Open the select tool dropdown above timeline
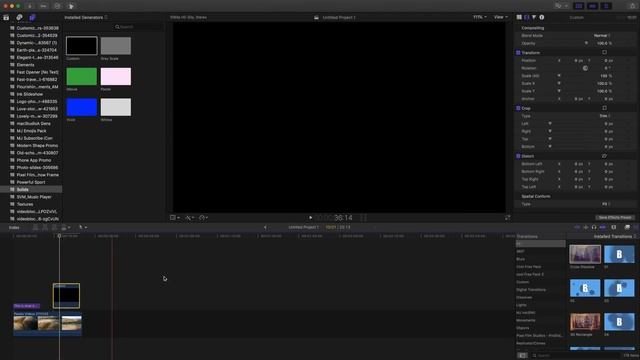The height and width of the screenshot is (360, 640). click(83, 227)
